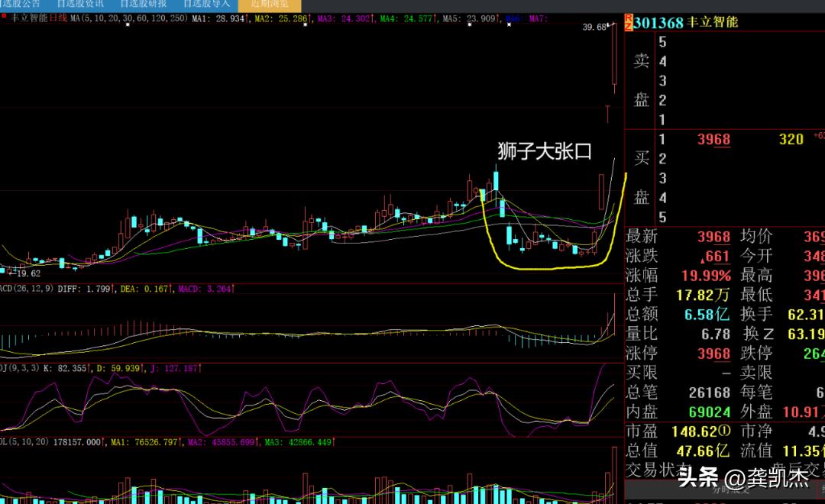Open the 自选股资讯 tab
The image size is (825, 504).
click(80, 4)
